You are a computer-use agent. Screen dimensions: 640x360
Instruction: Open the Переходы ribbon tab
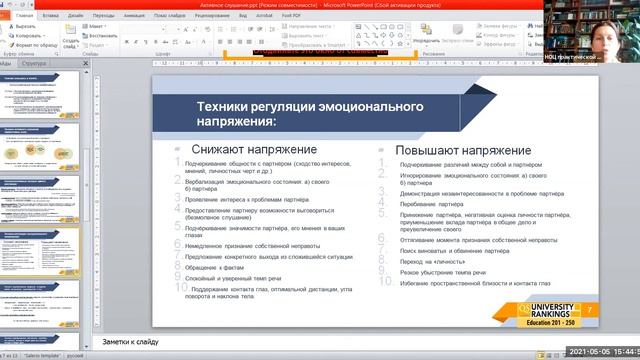coord(103,16)
